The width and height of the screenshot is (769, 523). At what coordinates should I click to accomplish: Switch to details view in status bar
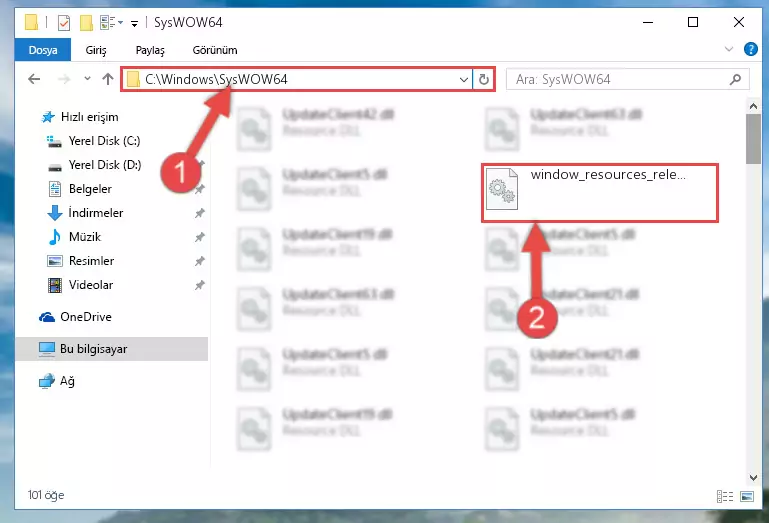point(724,497)
